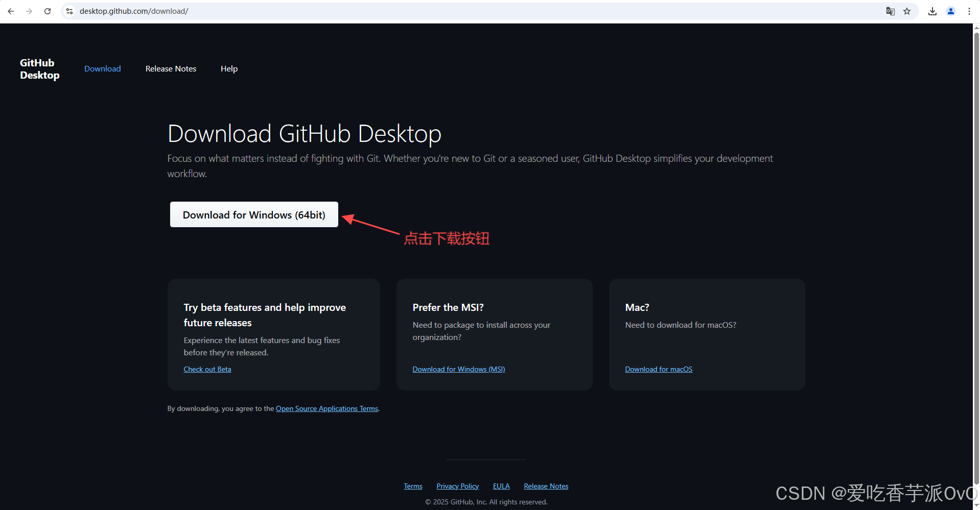Open Release Notes link in the footer

pos(546,486)
